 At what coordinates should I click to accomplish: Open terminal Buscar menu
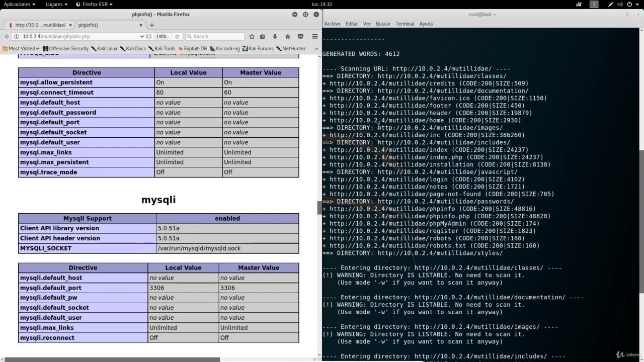383,24
